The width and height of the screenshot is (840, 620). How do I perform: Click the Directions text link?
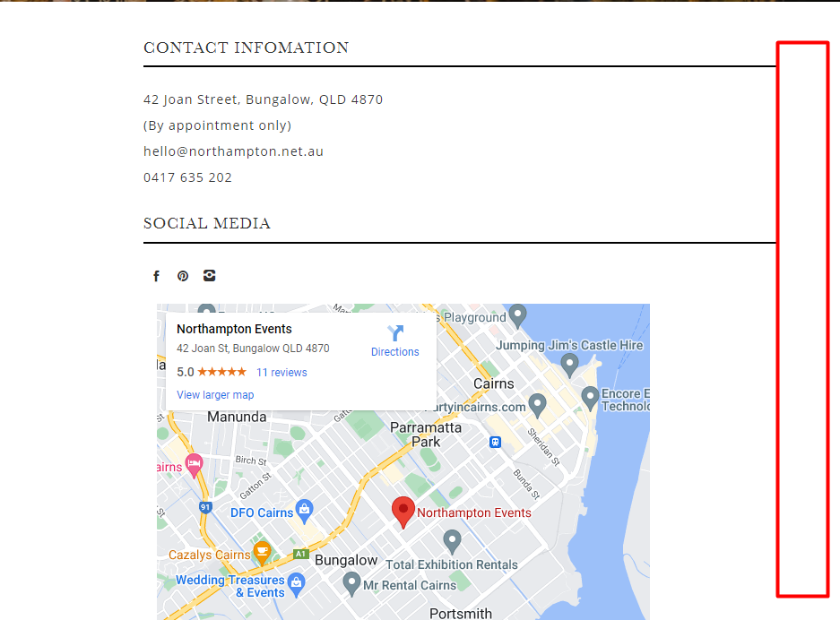(x=395, y=352)
